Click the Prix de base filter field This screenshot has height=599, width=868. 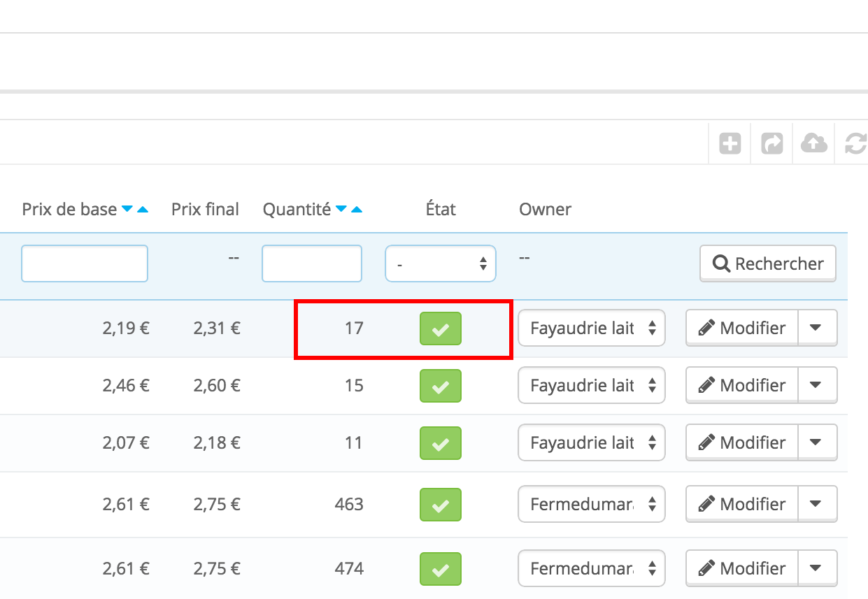point(85,264)
